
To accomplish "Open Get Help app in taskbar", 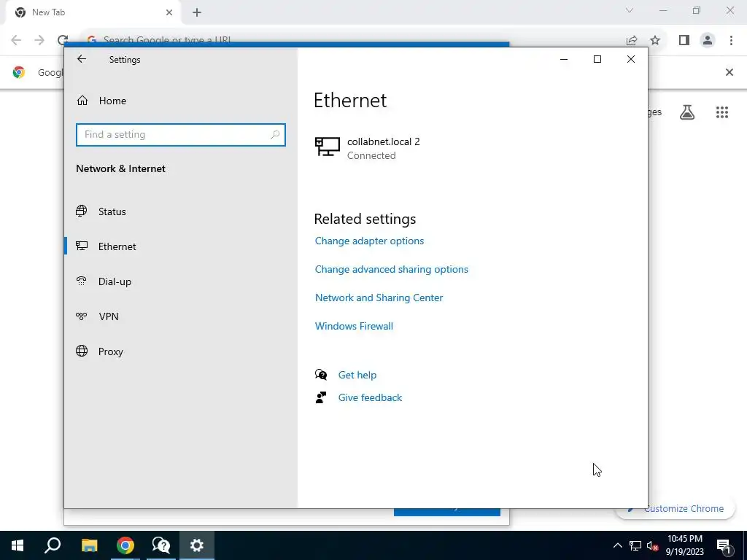I will (x=161, y=545).
